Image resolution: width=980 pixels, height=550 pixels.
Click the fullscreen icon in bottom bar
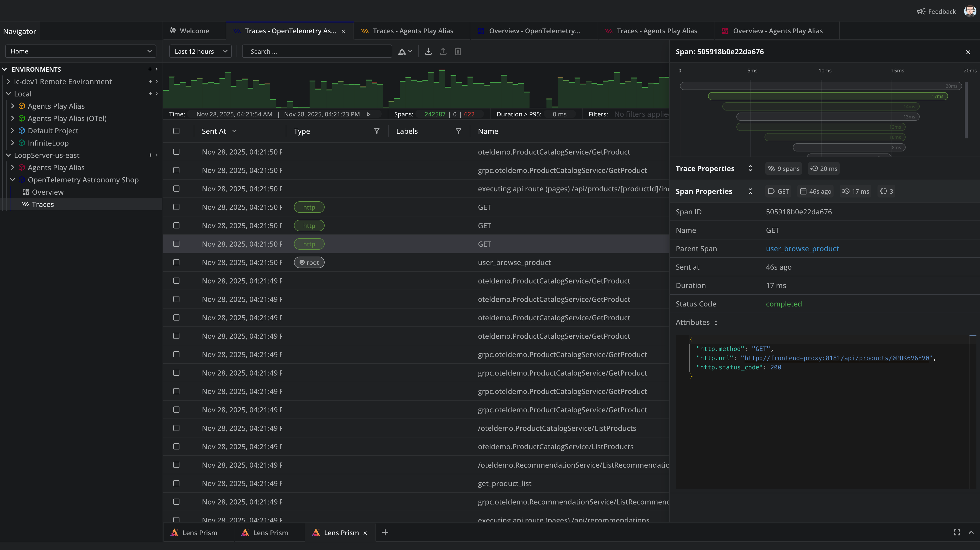956,533
